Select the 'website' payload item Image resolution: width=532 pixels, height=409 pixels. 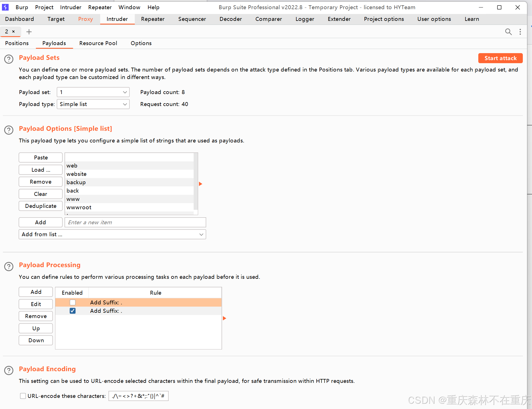(129, 174)
